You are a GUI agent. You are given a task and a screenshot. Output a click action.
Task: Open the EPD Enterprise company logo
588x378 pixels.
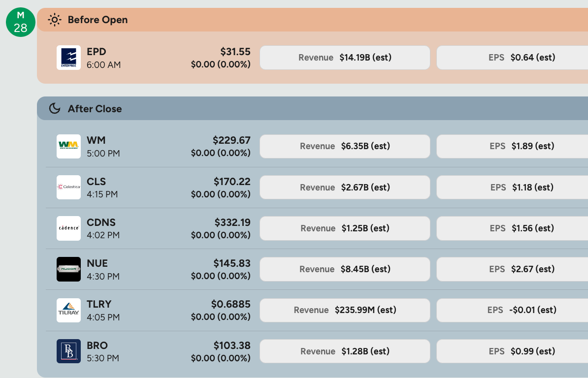coord(68,58)
